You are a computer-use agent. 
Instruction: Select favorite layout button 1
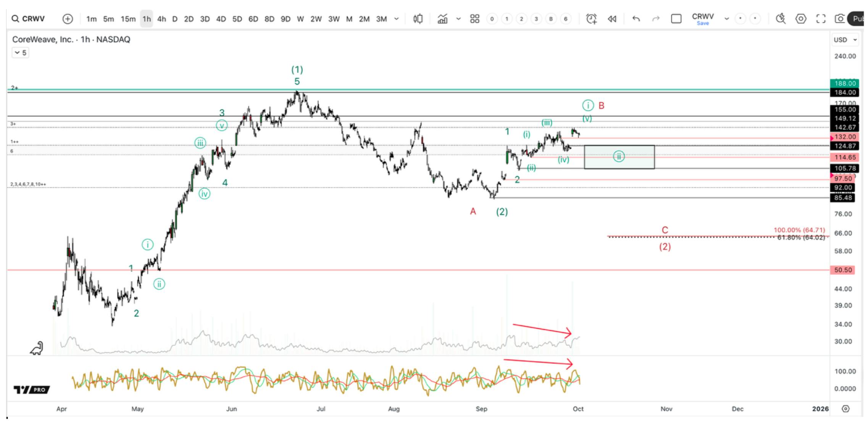coord(507,19)
